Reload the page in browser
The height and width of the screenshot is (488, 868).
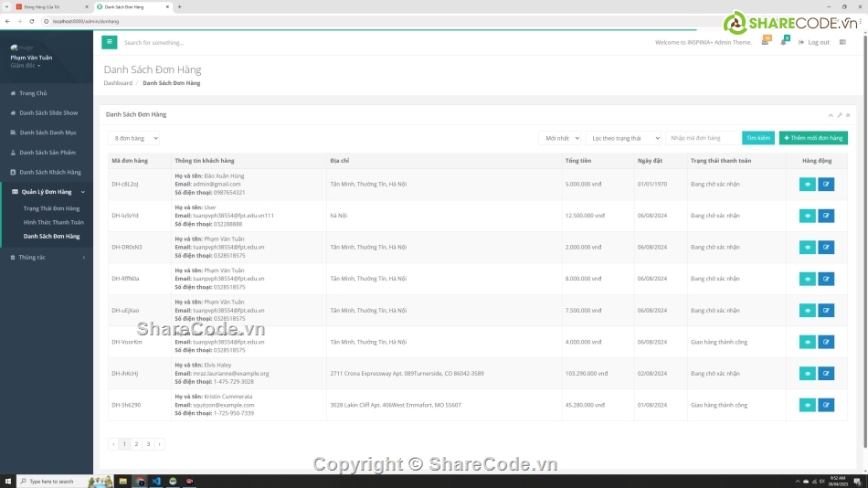[x=32, y=21]
